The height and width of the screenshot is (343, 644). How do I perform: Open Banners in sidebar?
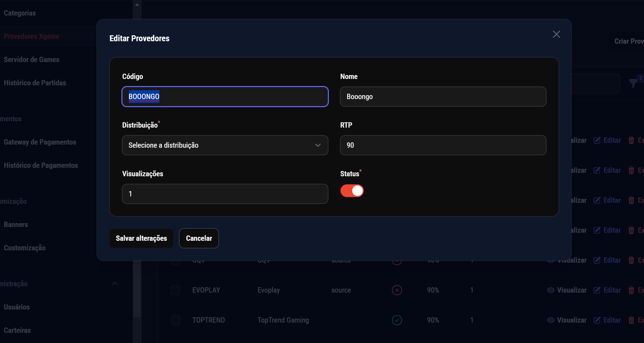pyautogui.click(x=16, y=225)
